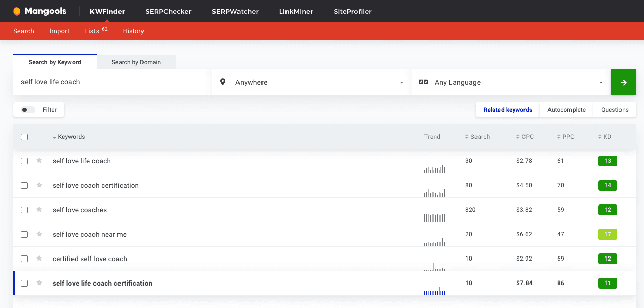Click the $7.84 CPC value
This screenshot has width=644, height=308.
(x=524, y=283)
